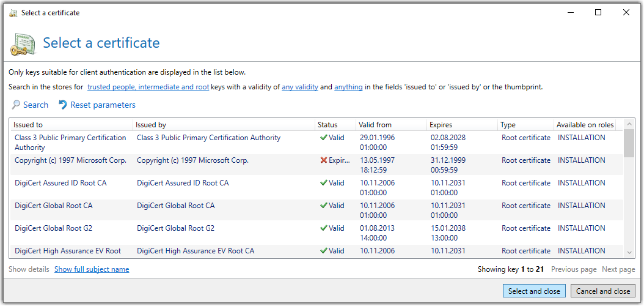Select the DigiCert Global Root CA row
This screenshot has height=306, width=644.
317,210
